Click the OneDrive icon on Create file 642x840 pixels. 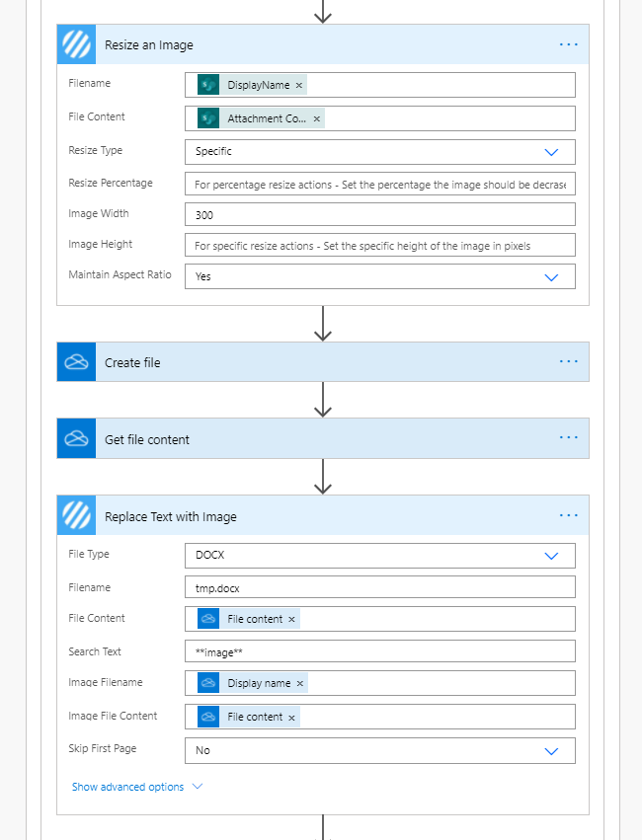click(x=76, y=362)
